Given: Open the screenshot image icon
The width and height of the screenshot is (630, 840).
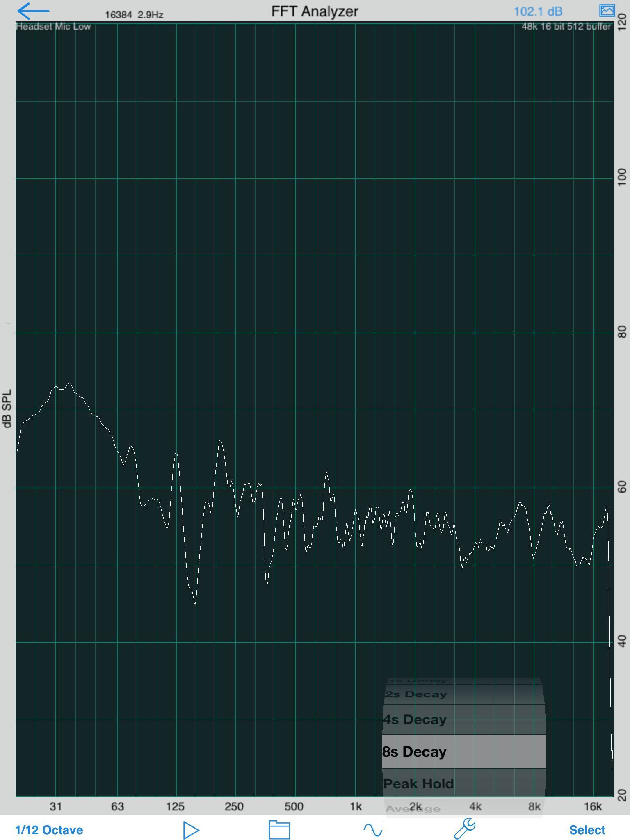Looking at the screenshot, I should (607, 10).
